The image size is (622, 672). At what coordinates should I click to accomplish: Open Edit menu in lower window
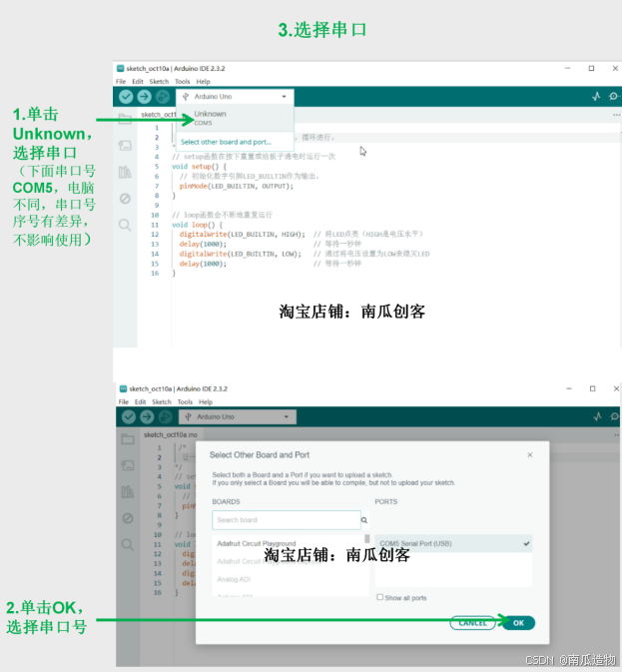pyautogui.click(x=140, y=402)
